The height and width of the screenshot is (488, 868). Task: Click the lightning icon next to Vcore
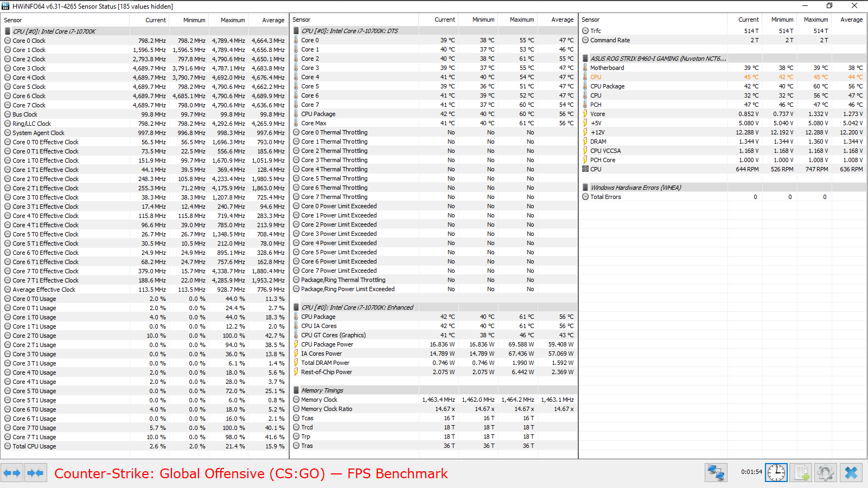[585, 114]
